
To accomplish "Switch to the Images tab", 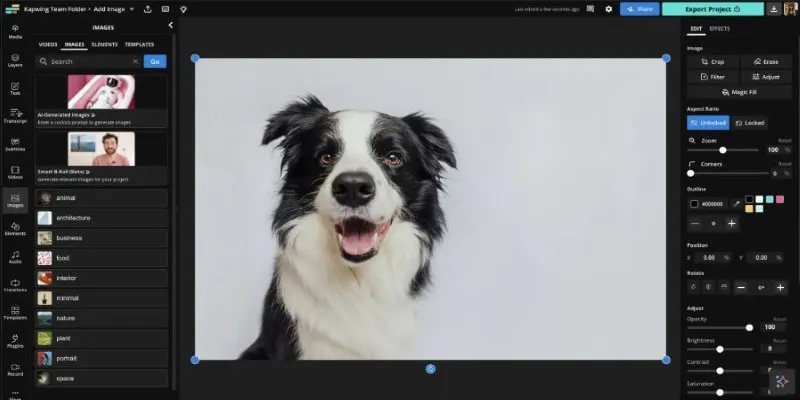I will click(x=74, y=44).
